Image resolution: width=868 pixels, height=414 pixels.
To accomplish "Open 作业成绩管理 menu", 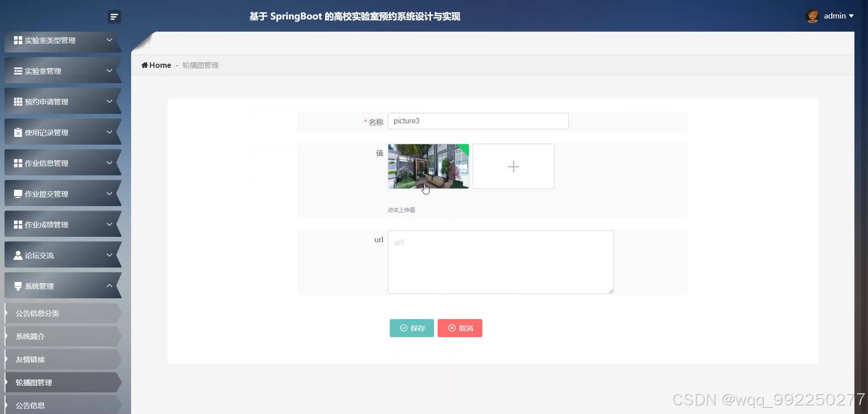I will point(63,225).
